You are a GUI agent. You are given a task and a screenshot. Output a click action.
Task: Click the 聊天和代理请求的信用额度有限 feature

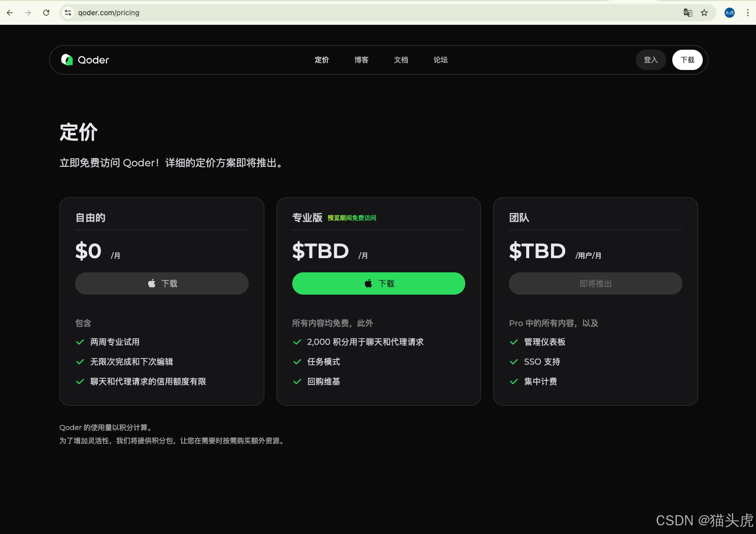coord(148,381)
